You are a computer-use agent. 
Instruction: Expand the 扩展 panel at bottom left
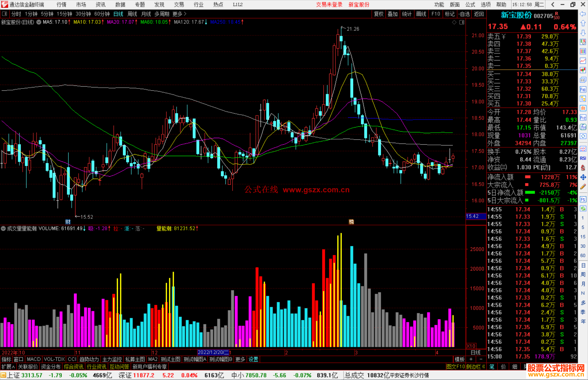click(x=8, y=367)
